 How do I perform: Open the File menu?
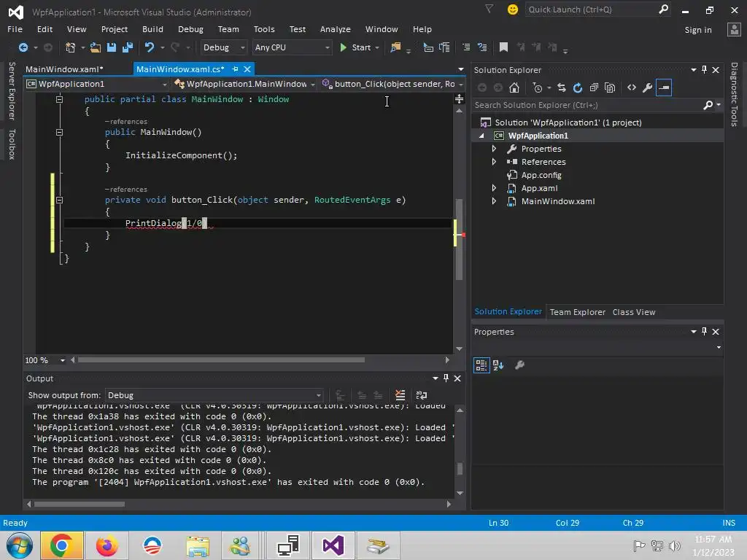[x=15, y=29]
